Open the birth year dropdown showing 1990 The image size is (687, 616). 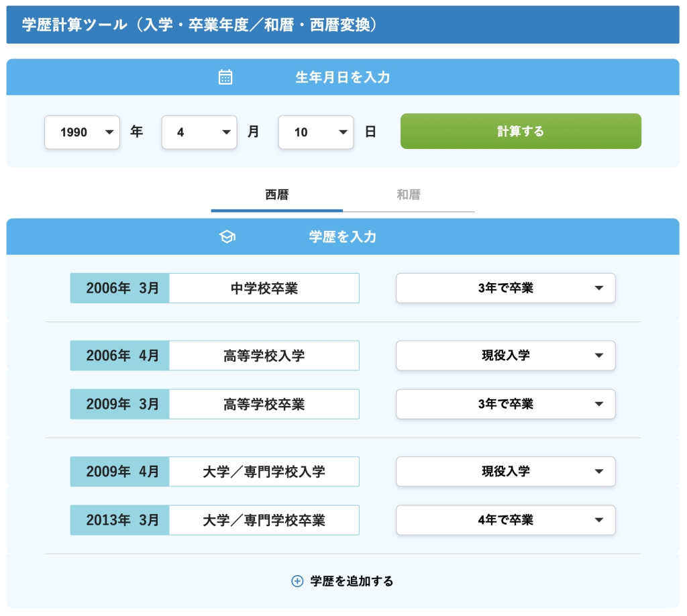[x=82, y=132]
